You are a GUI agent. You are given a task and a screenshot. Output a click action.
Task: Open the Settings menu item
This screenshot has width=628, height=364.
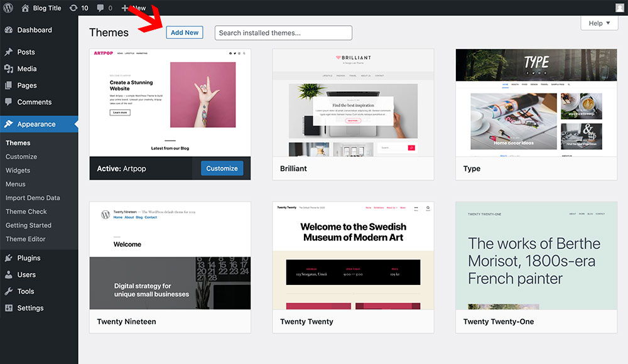[30, 308]
